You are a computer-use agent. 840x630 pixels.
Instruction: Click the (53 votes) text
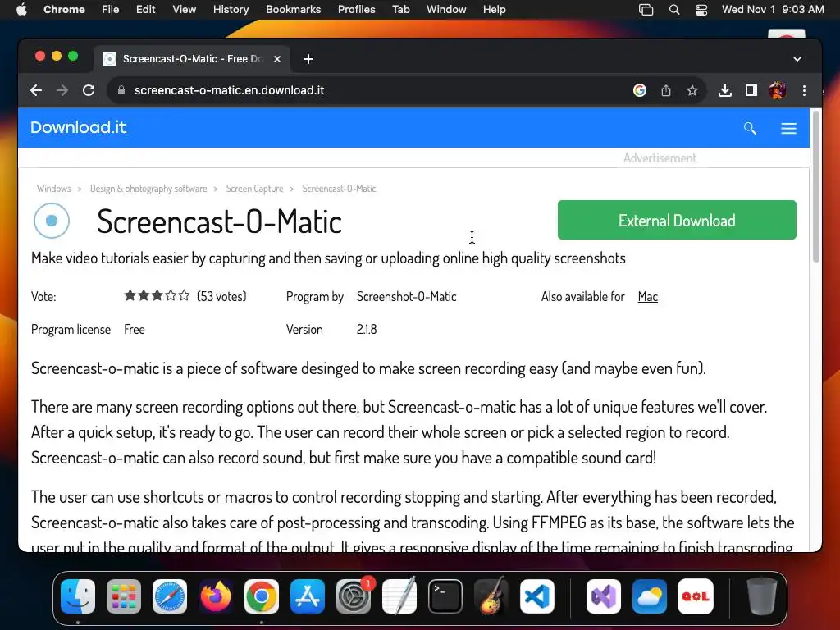(221, 296)
